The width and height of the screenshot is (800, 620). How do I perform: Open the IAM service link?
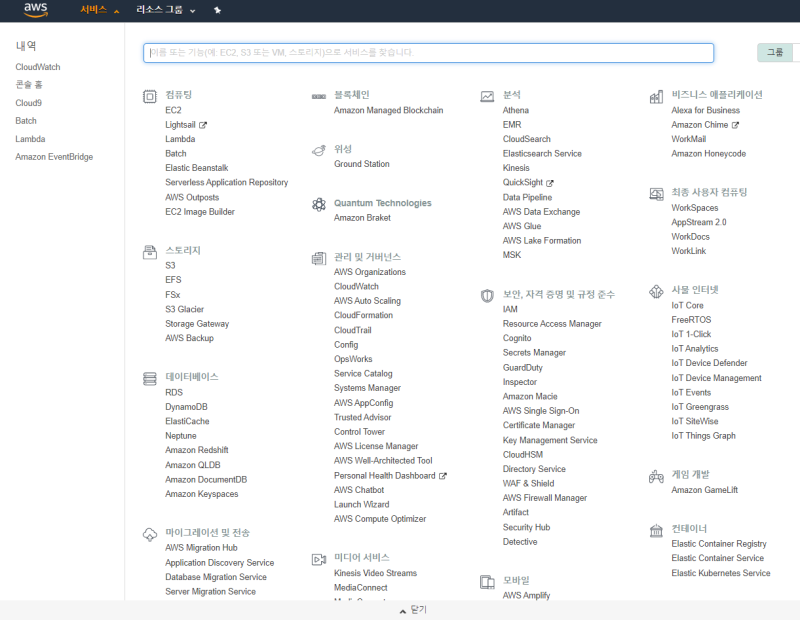(510, 309)
